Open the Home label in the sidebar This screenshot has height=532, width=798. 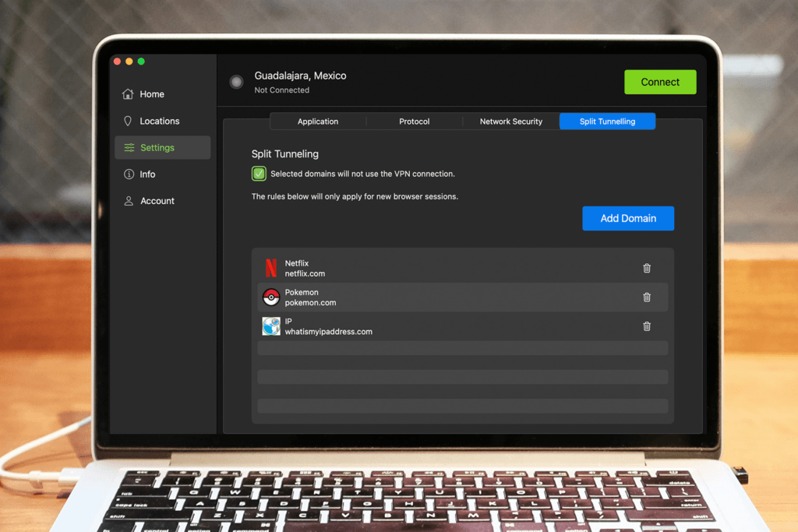pyautogui.click(x=152, y=94)
